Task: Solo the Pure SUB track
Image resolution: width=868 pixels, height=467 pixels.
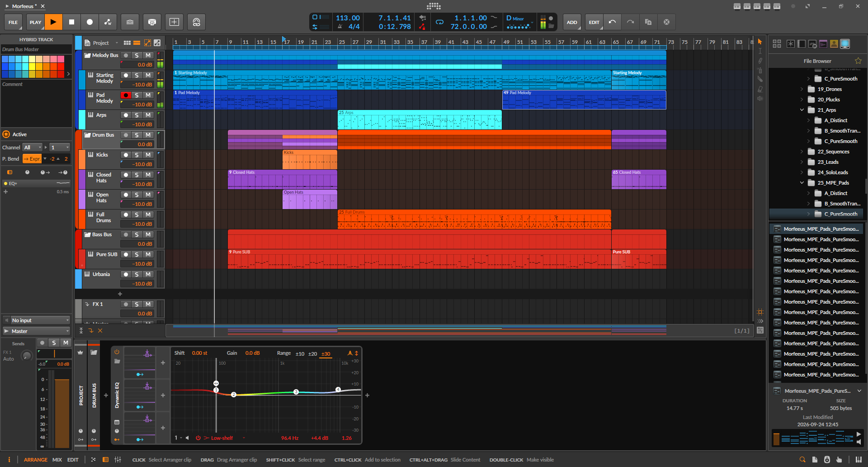Action: click(137, 254)
